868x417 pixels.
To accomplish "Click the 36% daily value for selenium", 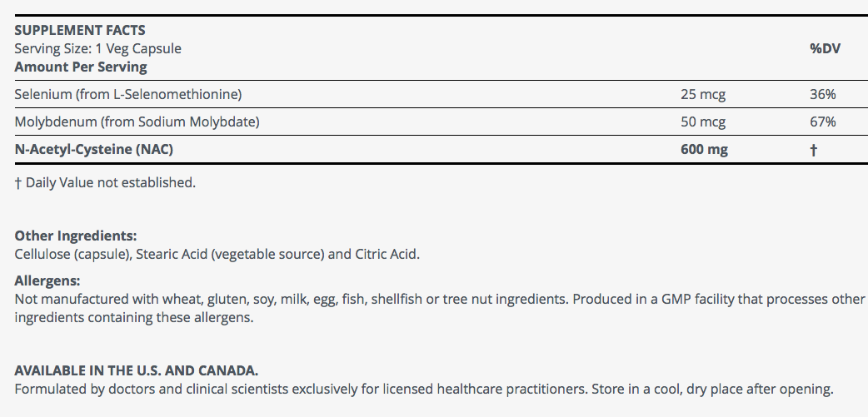I will click(x=822, y=94).
